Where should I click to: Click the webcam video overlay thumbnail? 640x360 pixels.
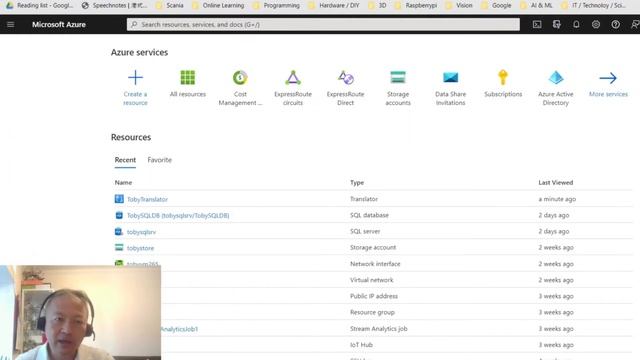click(80, 313)
